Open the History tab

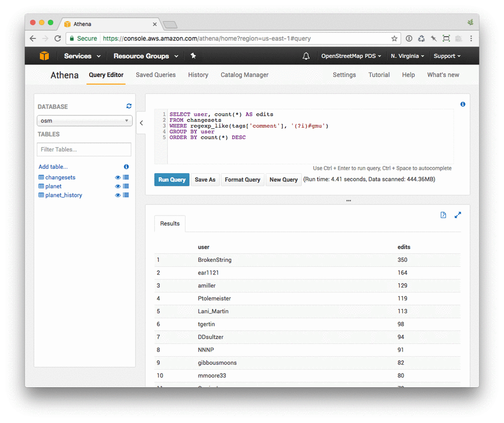pyautogui.click(x=198, y=75)
